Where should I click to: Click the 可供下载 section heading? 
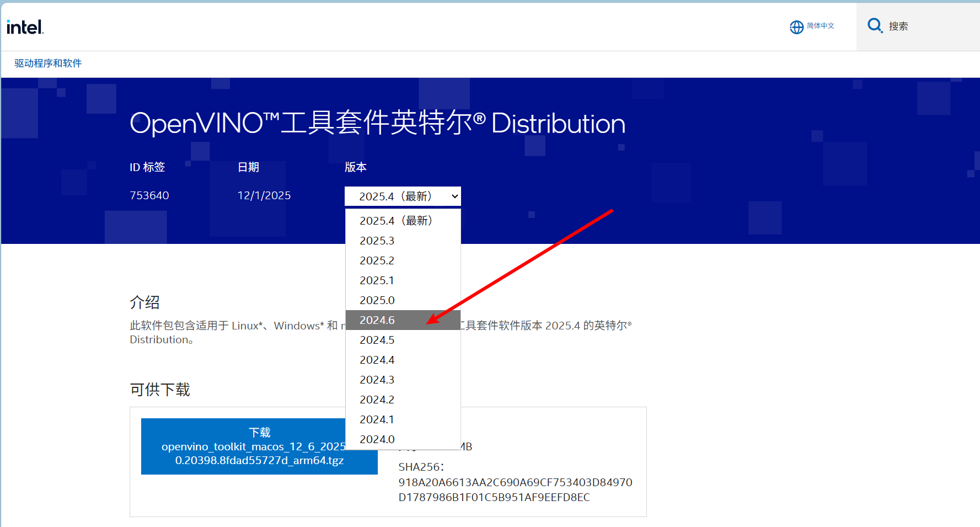click(160, 390)
